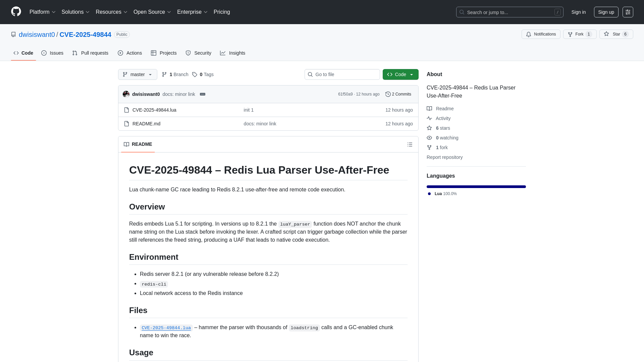Select the Pricing menu item
The image size is (644, 362).
[222, 12]
